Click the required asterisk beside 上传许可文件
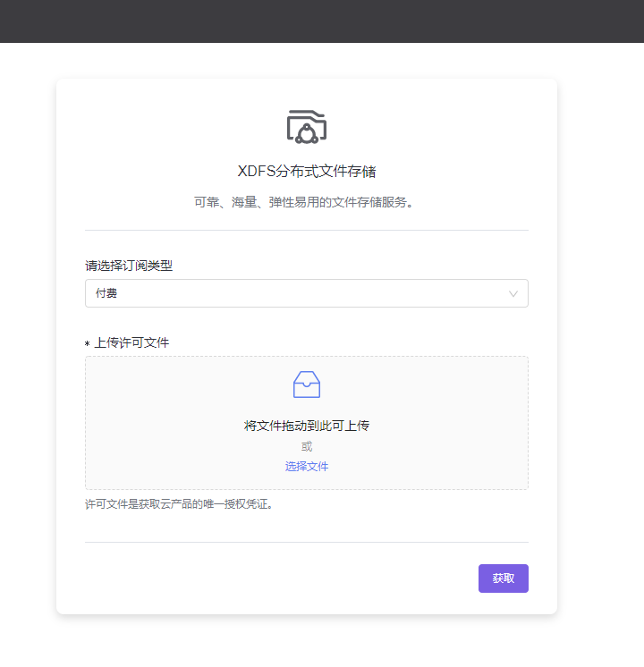644x667 pixels. (x=88, y=344)
